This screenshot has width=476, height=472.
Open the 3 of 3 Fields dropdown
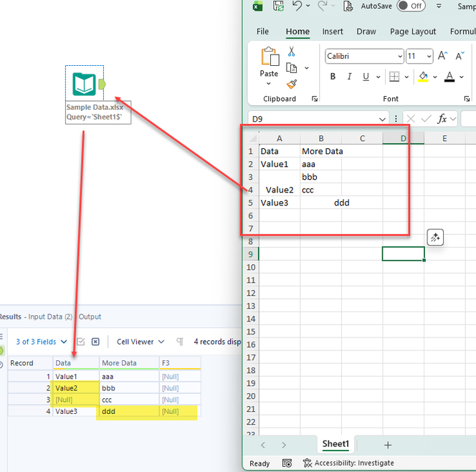coord(42,342)
